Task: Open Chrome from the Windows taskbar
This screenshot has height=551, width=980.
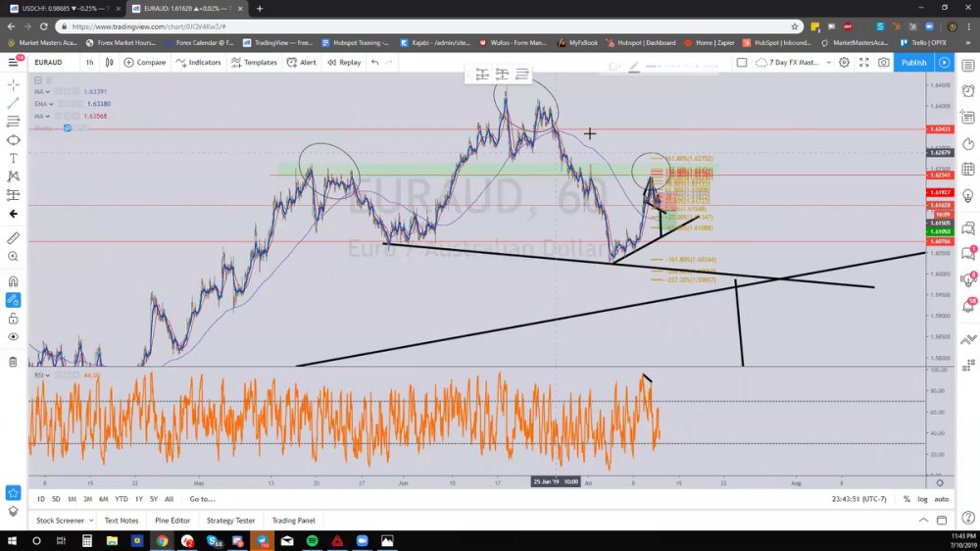Action: pos(162,541)
